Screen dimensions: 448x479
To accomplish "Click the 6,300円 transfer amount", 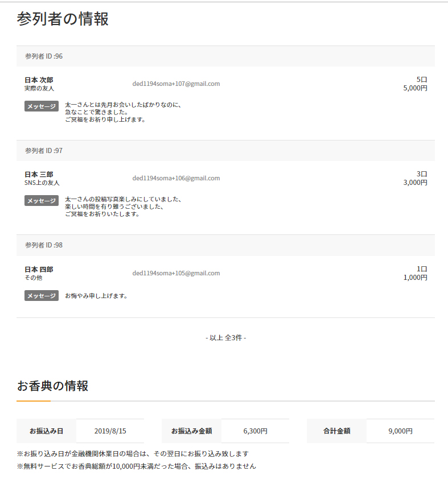I will (256, 431).
